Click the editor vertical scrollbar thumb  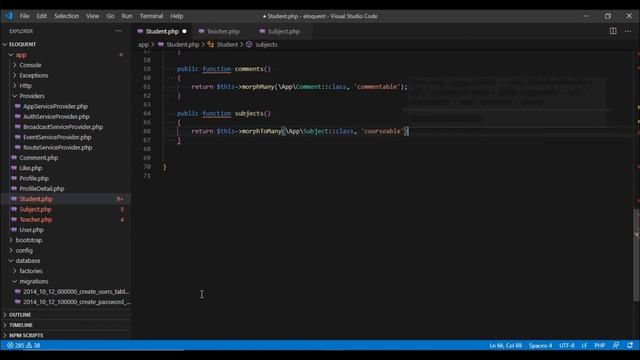[636, 255]
